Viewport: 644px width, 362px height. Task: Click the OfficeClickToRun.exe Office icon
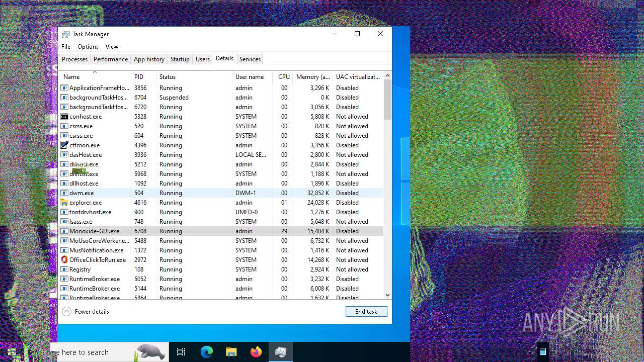tap(64, 260)
